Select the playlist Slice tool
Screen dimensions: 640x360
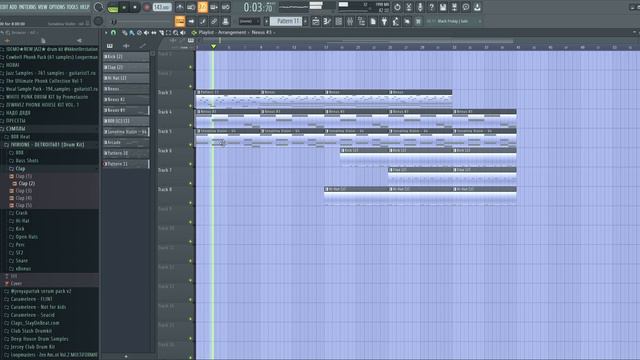161,33
